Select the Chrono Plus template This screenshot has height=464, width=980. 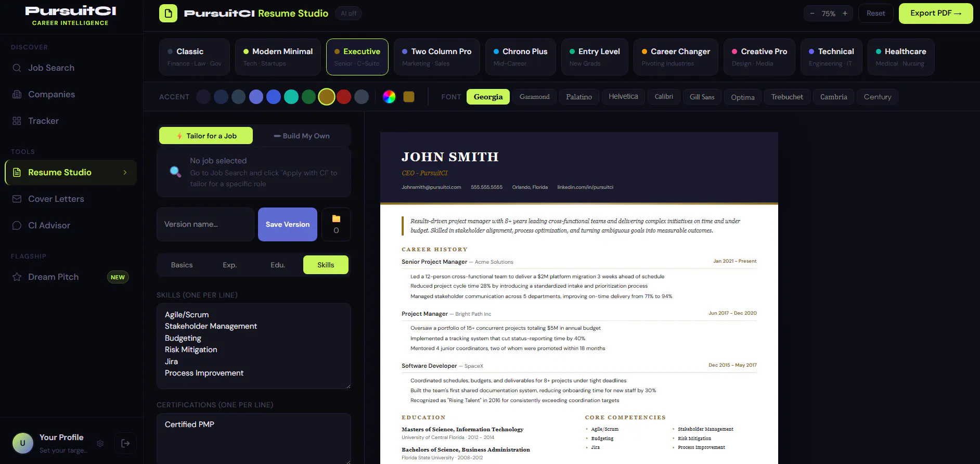[521, 57]
